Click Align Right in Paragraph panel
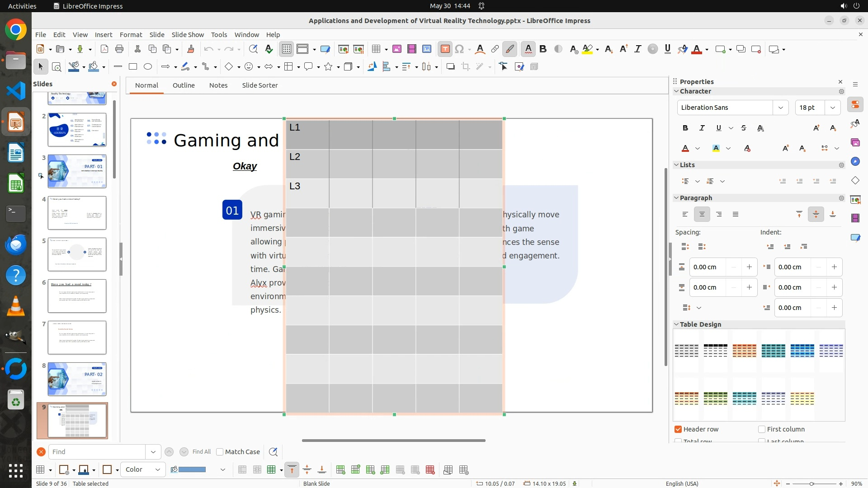Viewport: 868px width, 488px height. coord(719,215)
